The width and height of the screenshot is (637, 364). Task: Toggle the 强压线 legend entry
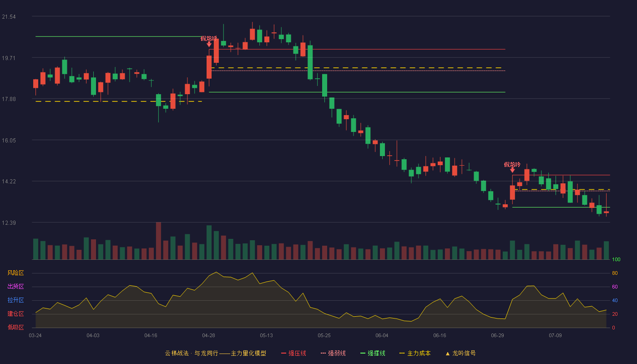click(293, 353)
